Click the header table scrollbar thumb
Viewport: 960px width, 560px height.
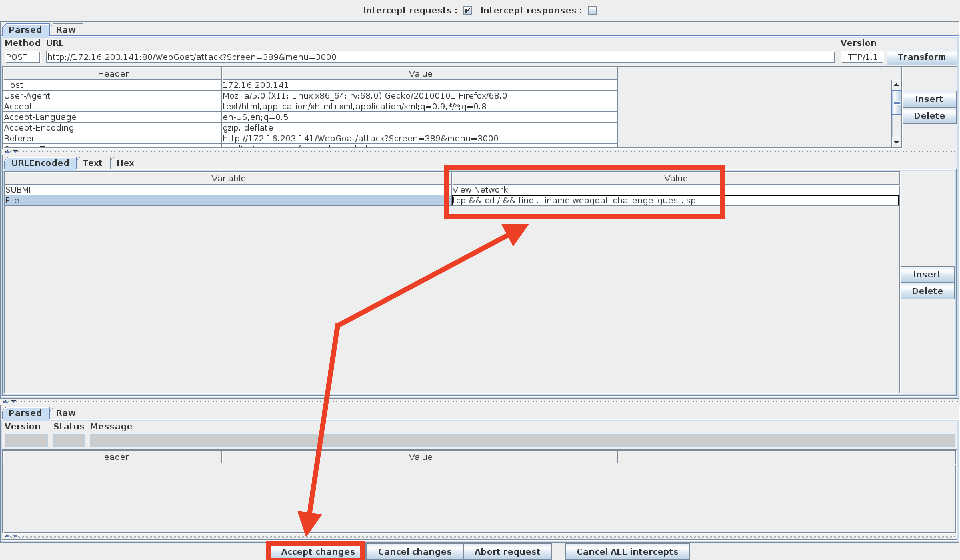(x=896, y=102)
